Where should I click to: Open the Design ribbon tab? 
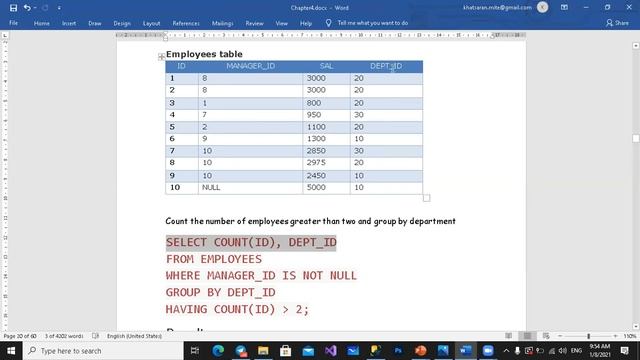(x=122, y=23)
